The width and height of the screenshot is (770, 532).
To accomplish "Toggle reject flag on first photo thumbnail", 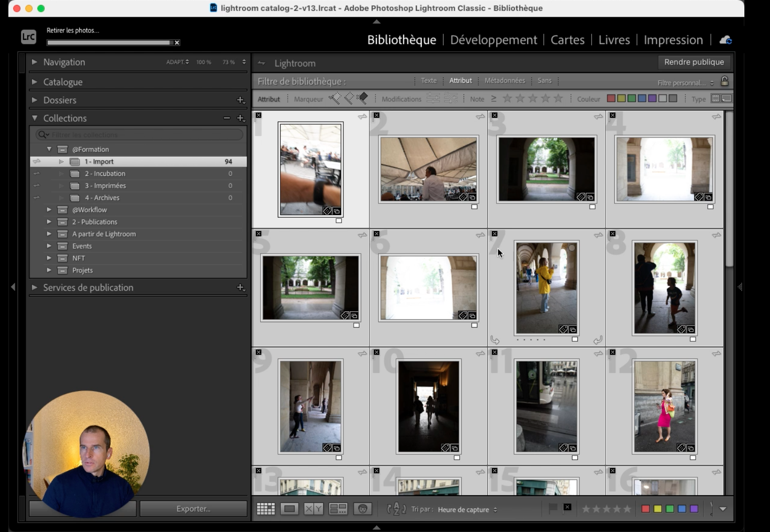I will pyautogui.click(x=259, y=115).
